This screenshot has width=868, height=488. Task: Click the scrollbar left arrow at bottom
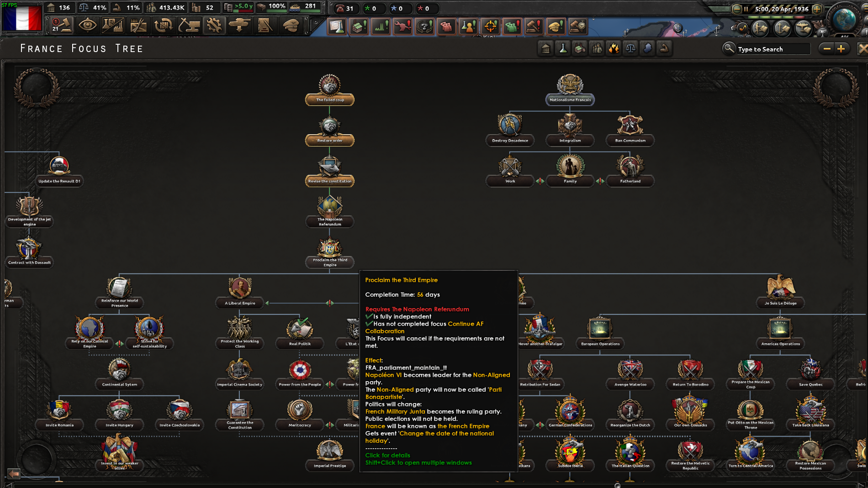coord(9,485)
